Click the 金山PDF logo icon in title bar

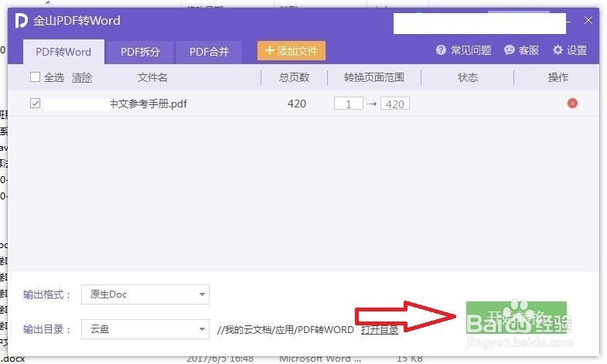pos(22,21)
